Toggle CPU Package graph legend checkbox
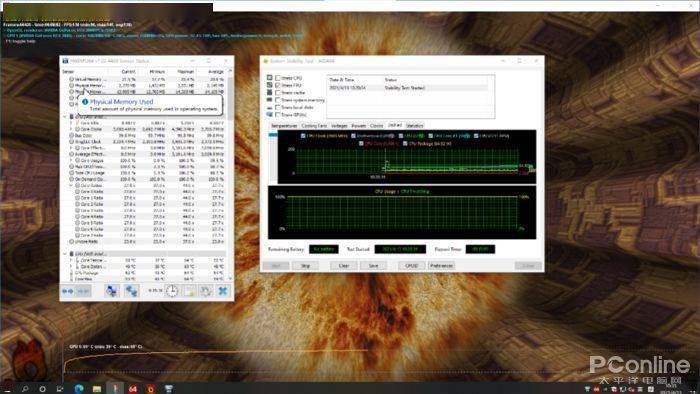 coord(405,144)
